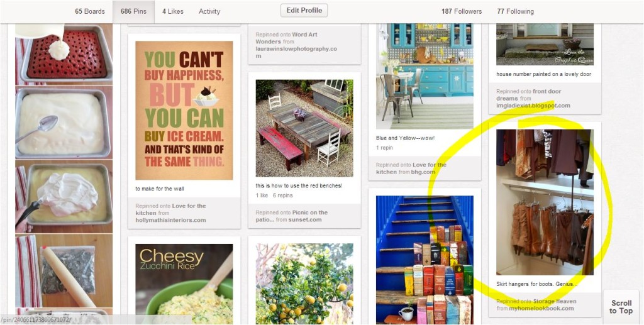Open the boots on skirt hangers pin
Viewport: 644px width, 325px height.
pyautogui.click(x=545, y=202)
